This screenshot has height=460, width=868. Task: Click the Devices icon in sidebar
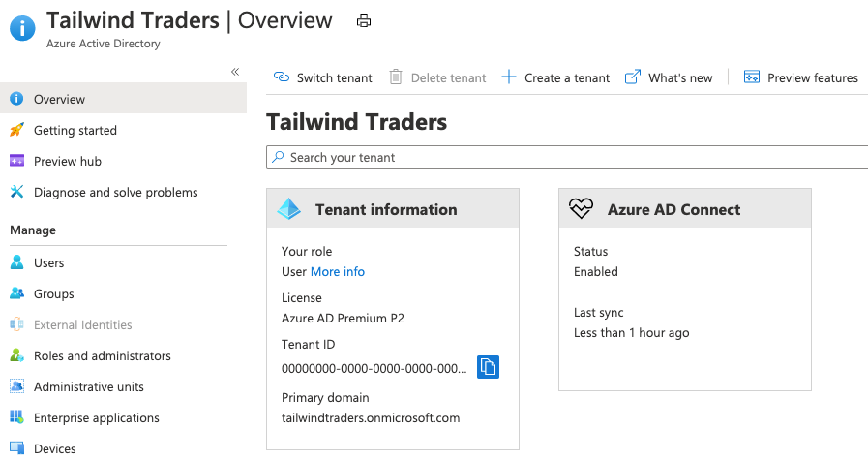pos(16,447)
